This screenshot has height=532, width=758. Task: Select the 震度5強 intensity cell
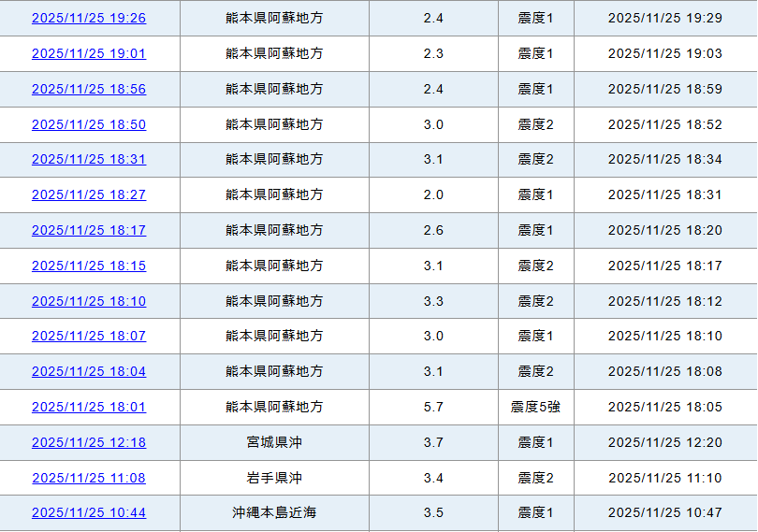point(535,407)
